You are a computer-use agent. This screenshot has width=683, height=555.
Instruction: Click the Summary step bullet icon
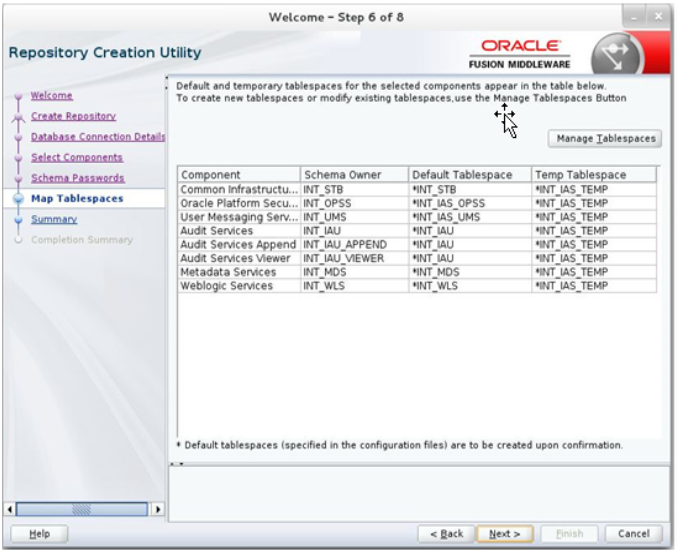tap(18, 220)
